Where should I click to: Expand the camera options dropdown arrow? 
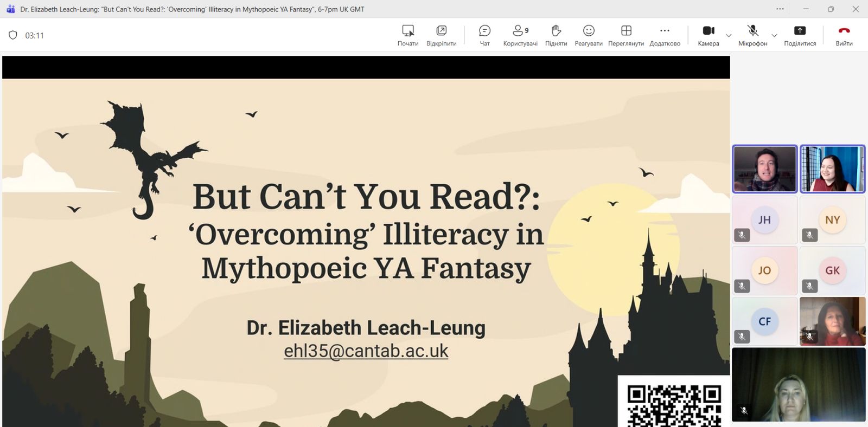tap(729, 36)
